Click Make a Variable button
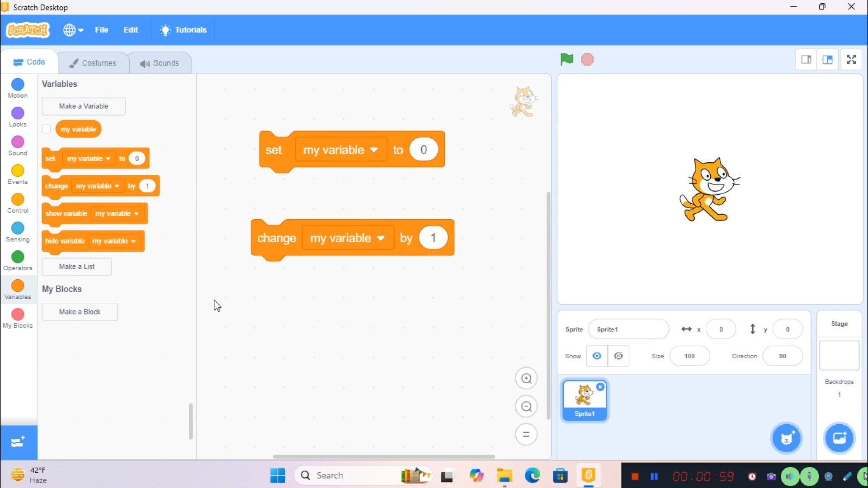Viewport: 868px width, 488px height. 84,106
